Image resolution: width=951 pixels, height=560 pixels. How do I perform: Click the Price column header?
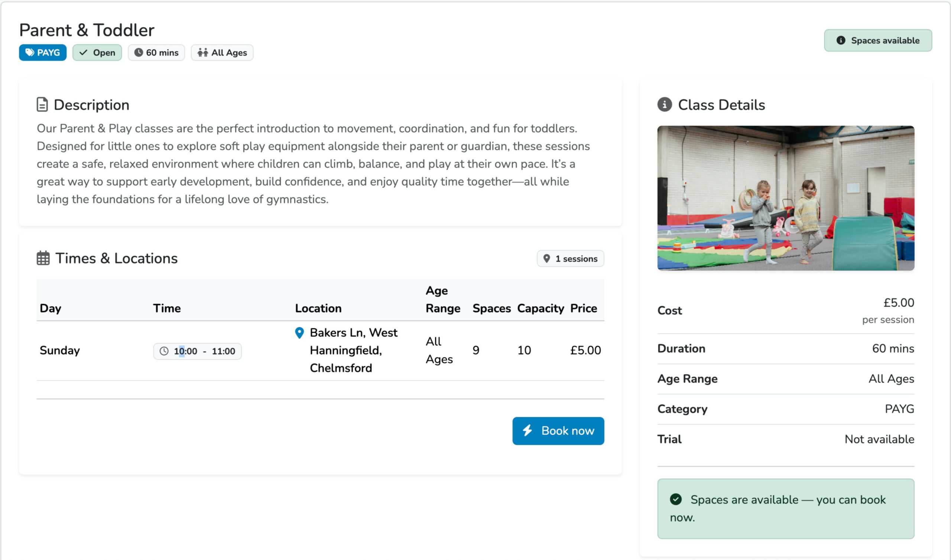(583, 308)
